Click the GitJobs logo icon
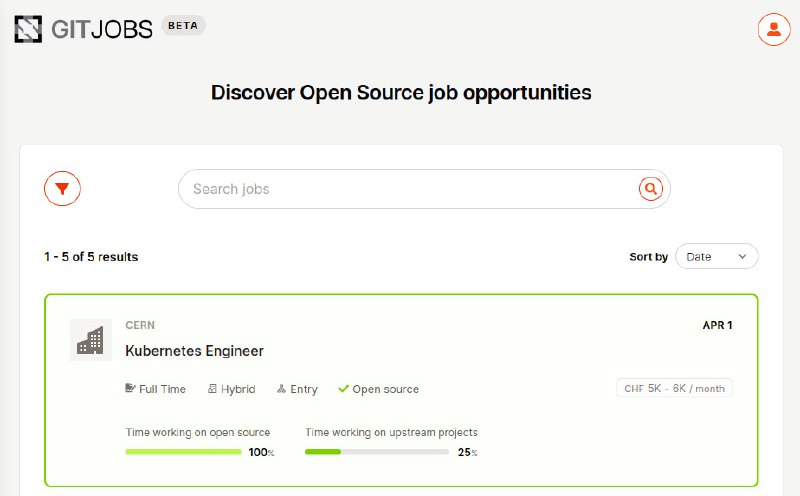 click(x=28, y=29)
